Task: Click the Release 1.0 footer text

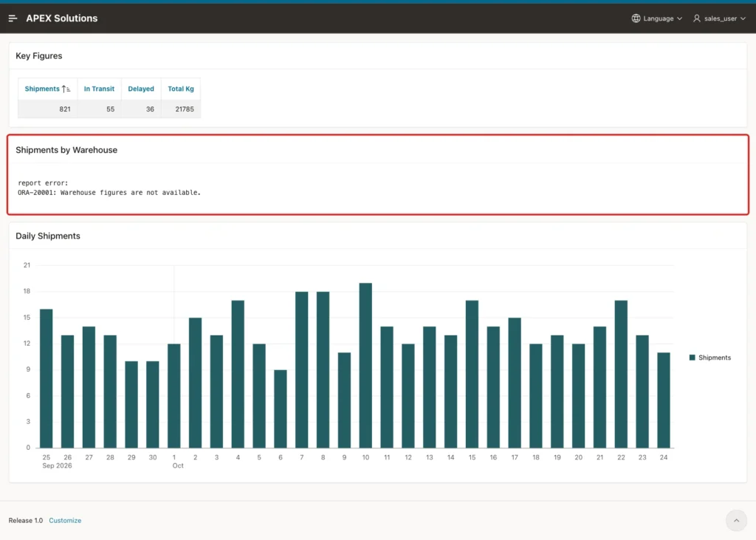Action: 26,520
